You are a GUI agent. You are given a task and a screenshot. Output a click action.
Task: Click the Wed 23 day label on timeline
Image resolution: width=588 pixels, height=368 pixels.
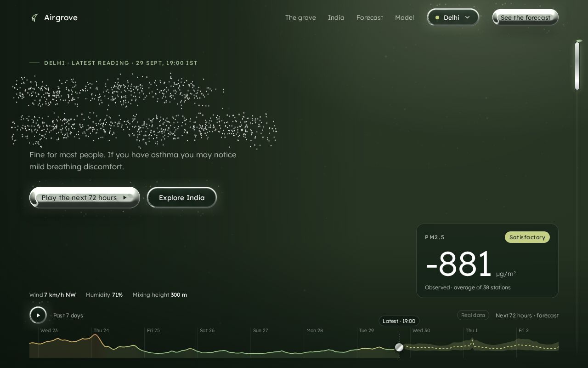(x=49, y=330)
